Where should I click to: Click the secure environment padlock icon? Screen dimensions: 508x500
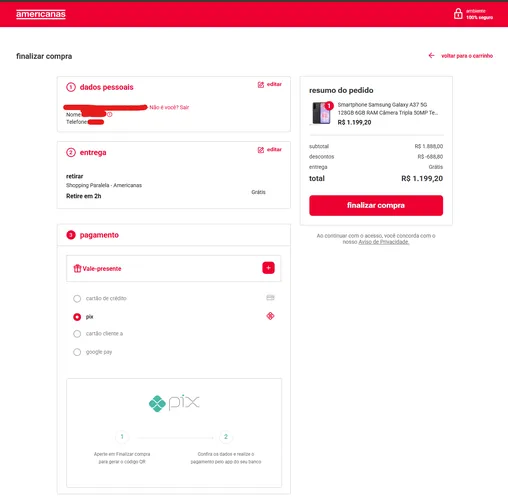point(458,14)
